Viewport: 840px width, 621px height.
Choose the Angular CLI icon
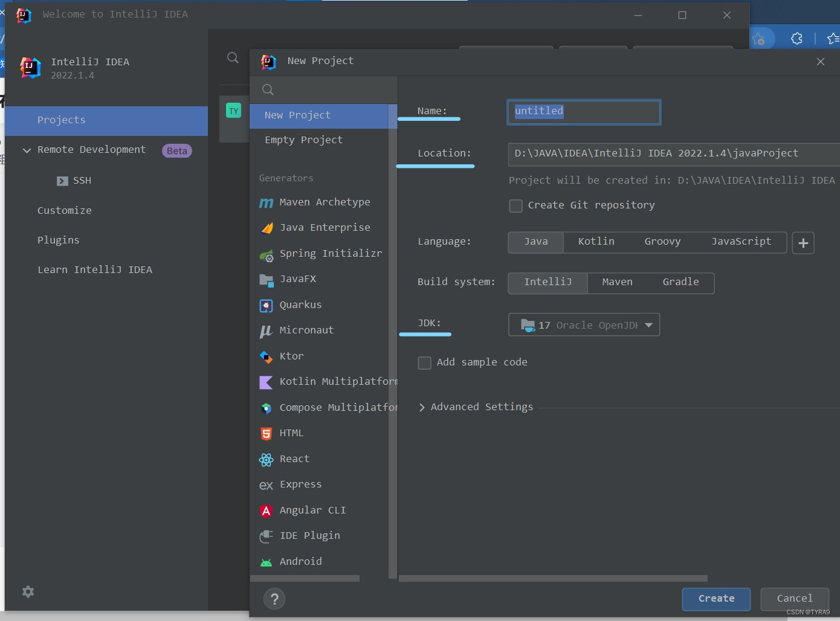(x=266, y=511)
